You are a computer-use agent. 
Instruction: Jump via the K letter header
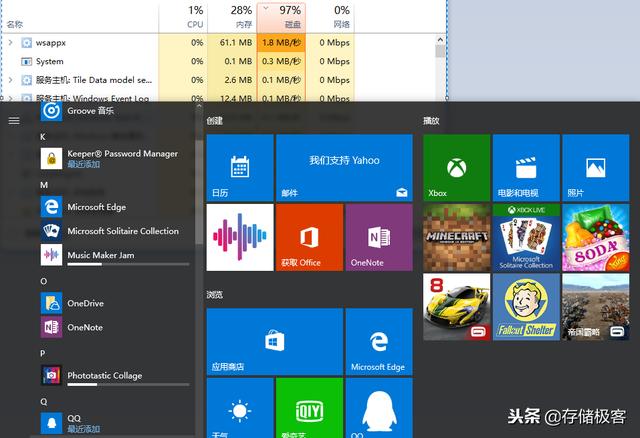42,137
